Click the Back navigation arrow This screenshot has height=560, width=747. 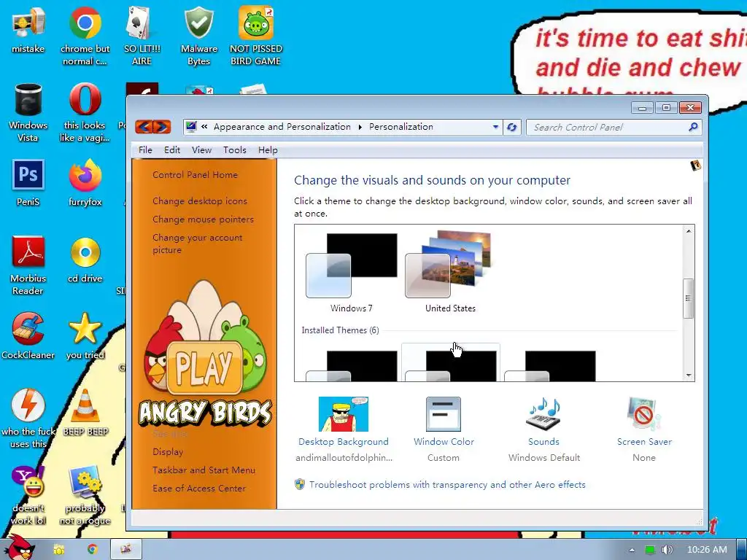(x=144, y=127)
